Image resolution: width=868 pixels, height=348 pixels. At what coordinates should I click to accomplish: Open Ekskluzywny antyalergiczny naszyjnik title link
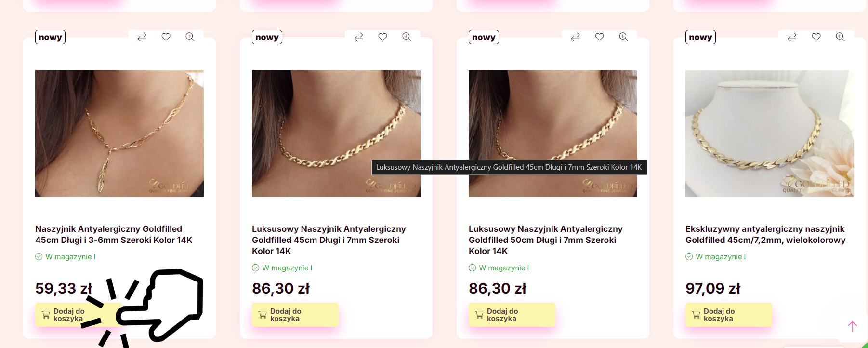765,234
